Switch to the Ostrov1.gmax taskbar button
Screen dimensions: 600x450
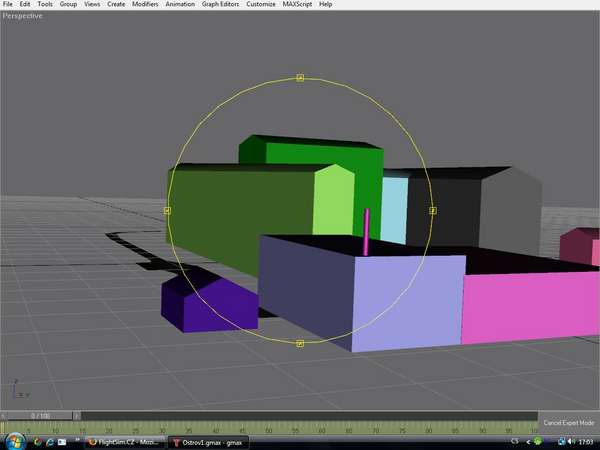(209, 442)
